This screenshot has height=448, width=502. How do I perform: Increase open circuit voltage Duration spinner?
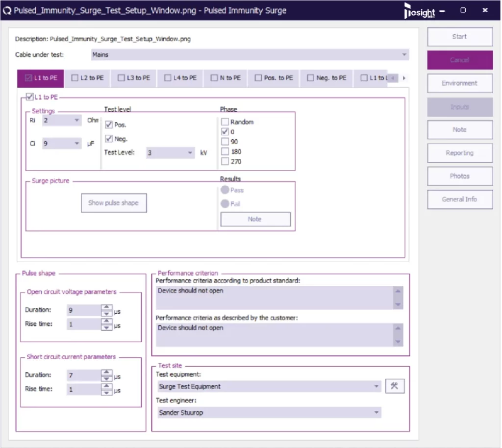(x=106, y=307)
